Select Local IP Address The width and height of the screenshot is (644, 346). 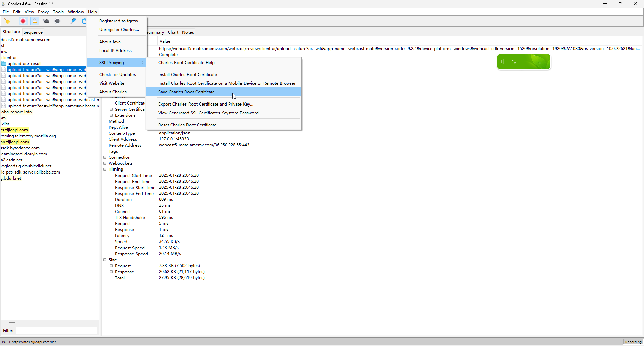pyautogui.click(x=116, y=51)
